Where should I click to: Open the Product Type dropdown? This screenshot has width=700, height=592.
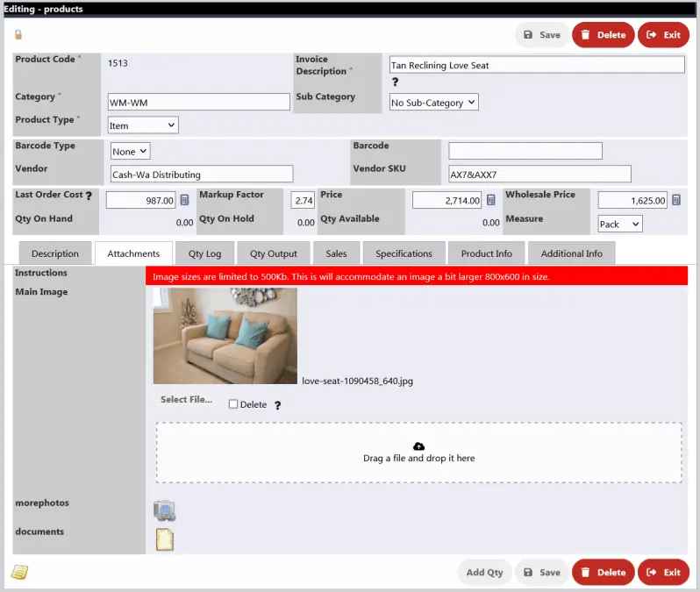coord(142,125)
